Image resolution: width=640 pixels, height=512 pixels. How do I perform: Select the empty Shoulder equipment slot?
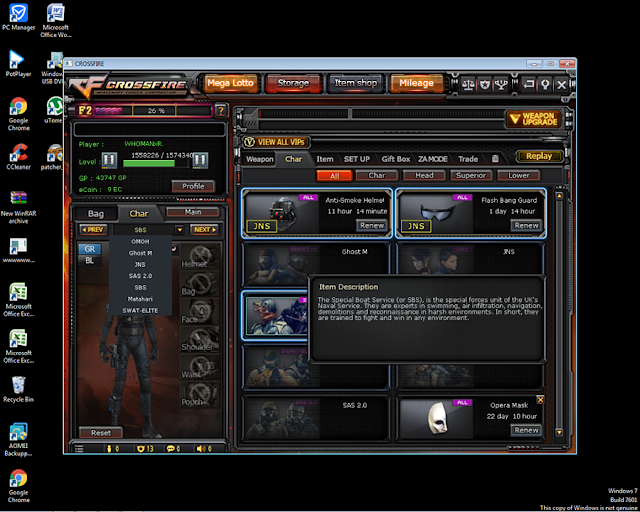click(x=200, y=339)
